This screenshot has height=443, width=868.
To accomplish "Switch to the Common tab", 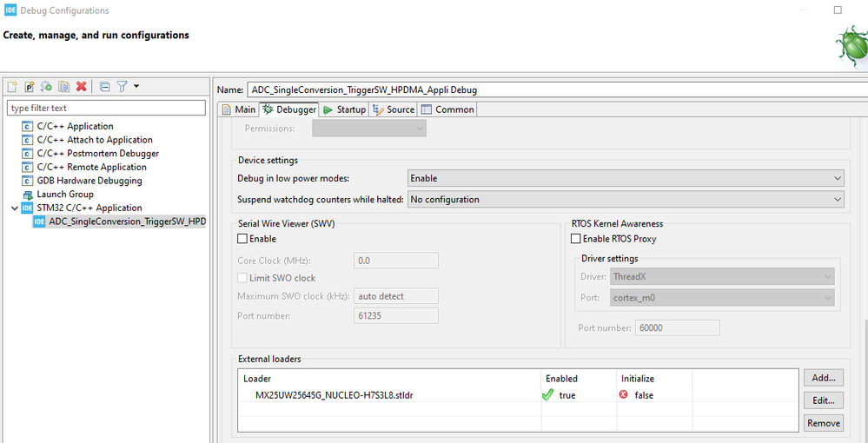I will [447, 109].
